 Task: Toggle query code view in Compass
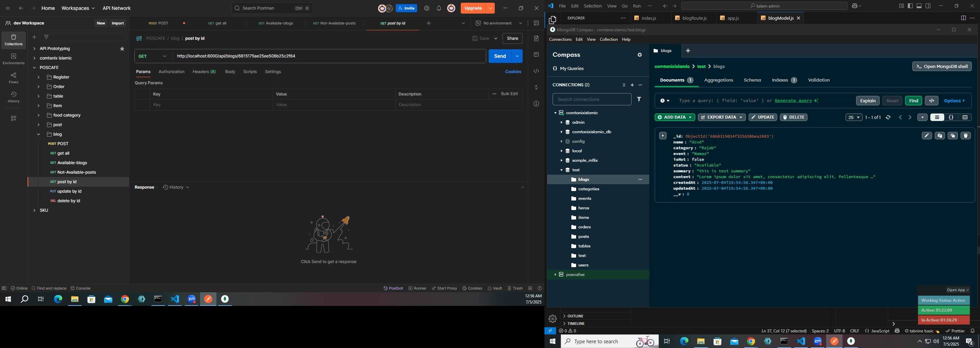(931, 101)
